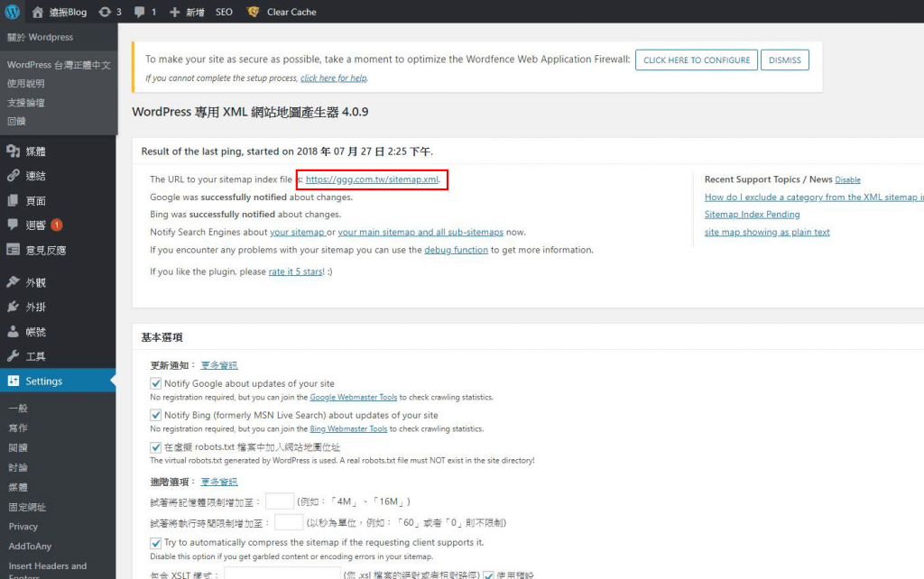Image resolution: width=924 pixels, height=579 pixels.
Task: Toggle the 使用預設 checkbox beside XSLT field
Action: pyautogui.click(x=488, y=575)
